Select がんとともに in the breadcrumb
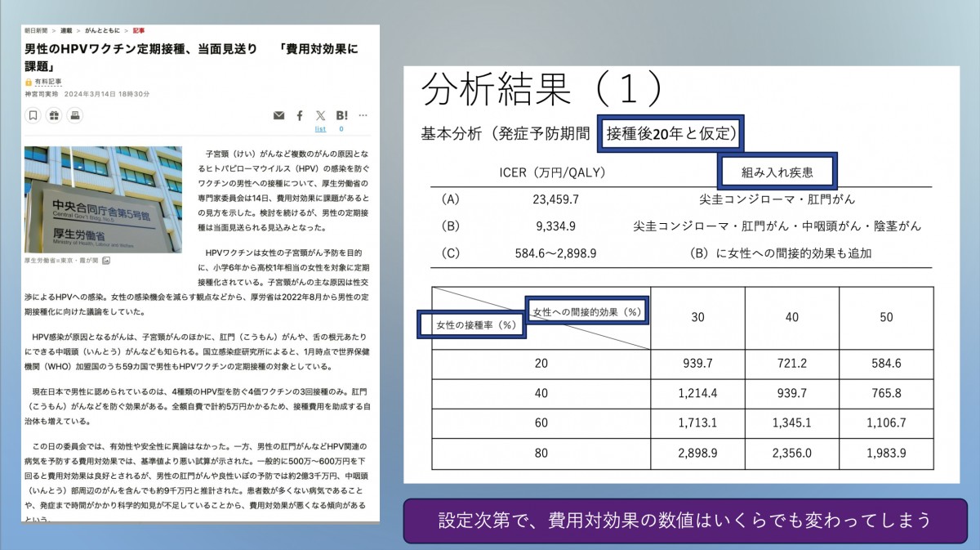 click(x=100, y=29)
